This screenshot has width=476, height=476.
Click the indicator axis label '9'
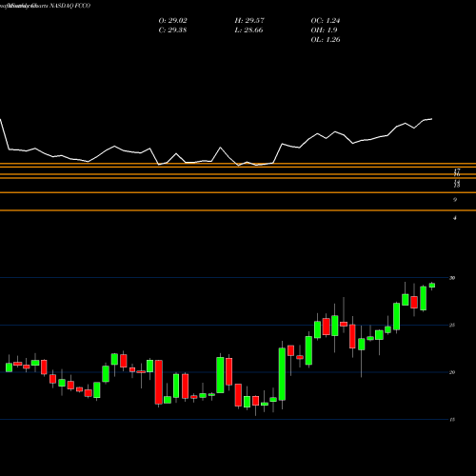(x=455, y=200)
